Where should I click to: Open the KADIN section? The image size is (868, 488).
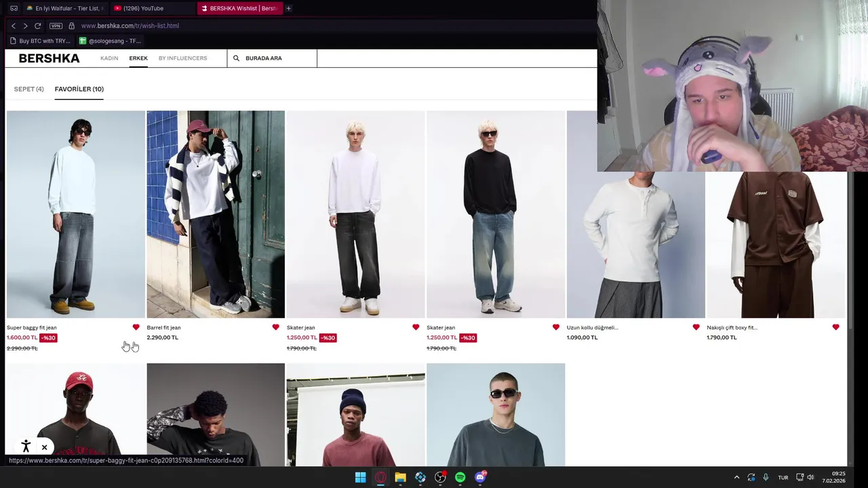pos(109,58)
